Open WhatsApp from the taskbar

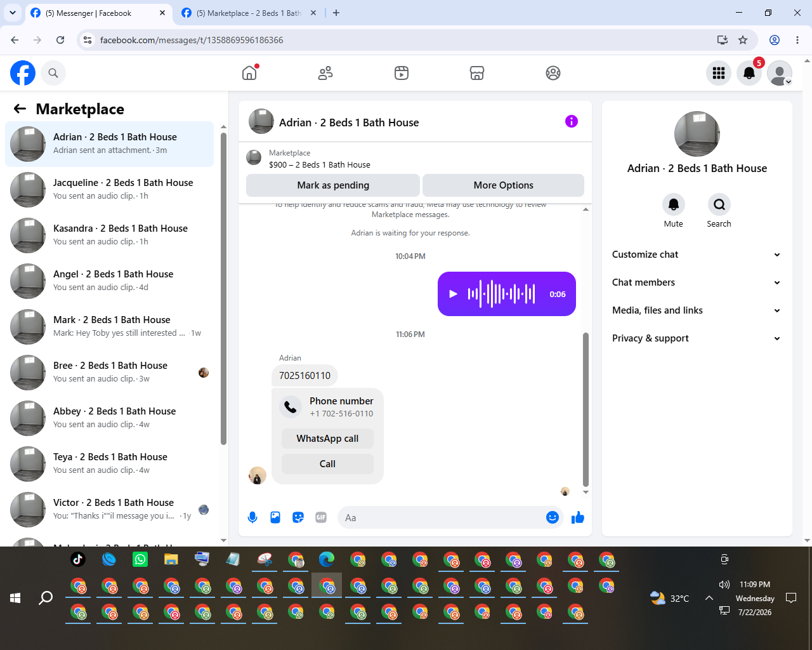tap(140, 559)
